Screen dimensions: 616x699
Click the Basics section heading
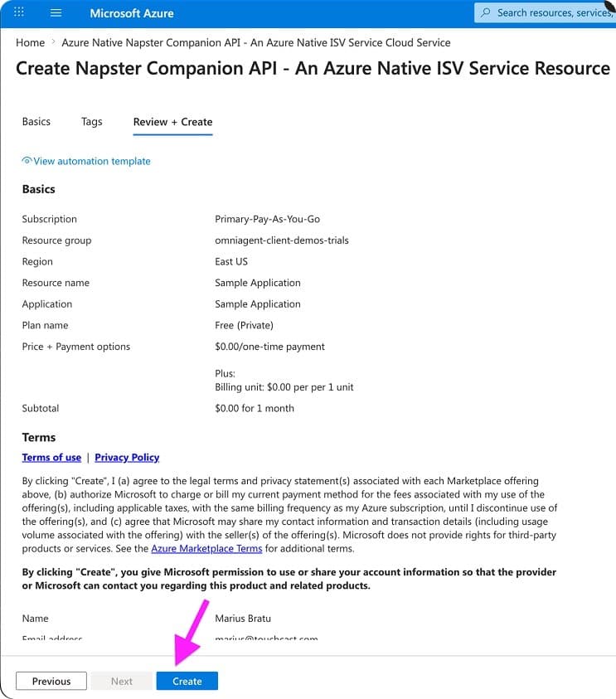click(39, 189)
